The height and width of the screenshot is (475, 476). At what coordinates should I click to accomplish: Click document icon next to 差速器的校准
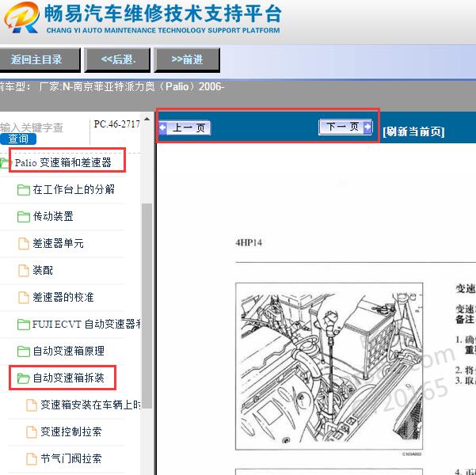(x=24, y=298)
